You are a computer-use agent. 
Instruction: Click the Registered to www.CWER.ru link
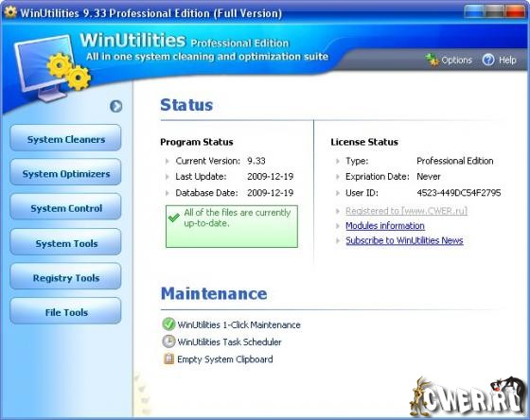[x=406, y=211]
